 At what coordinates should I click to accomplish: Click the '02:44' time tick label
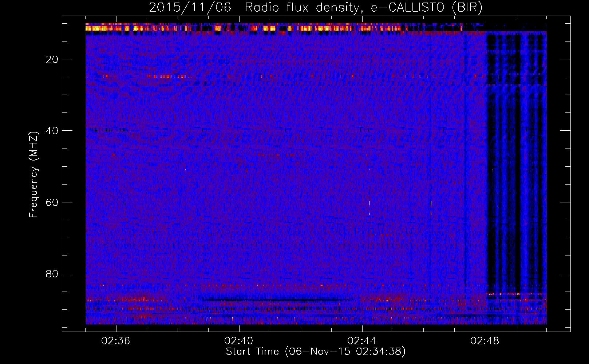point(362,341)
